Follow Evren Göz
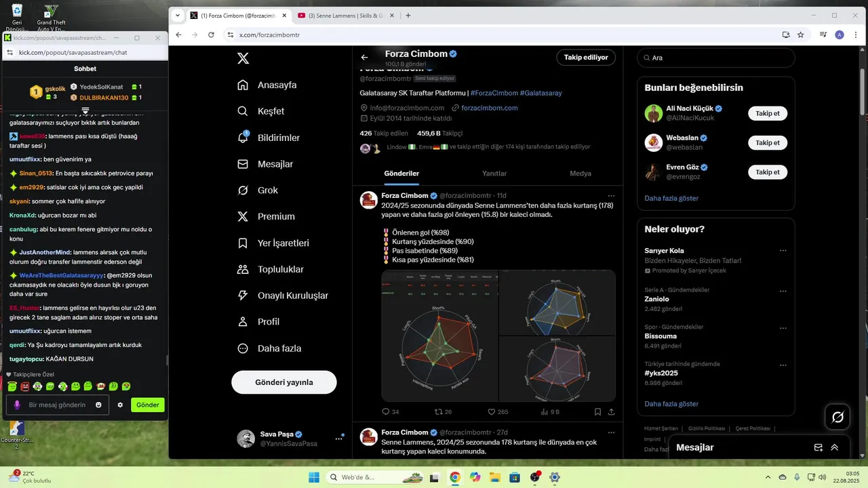The height and width of the screenshot is (488, 868). 768,172
